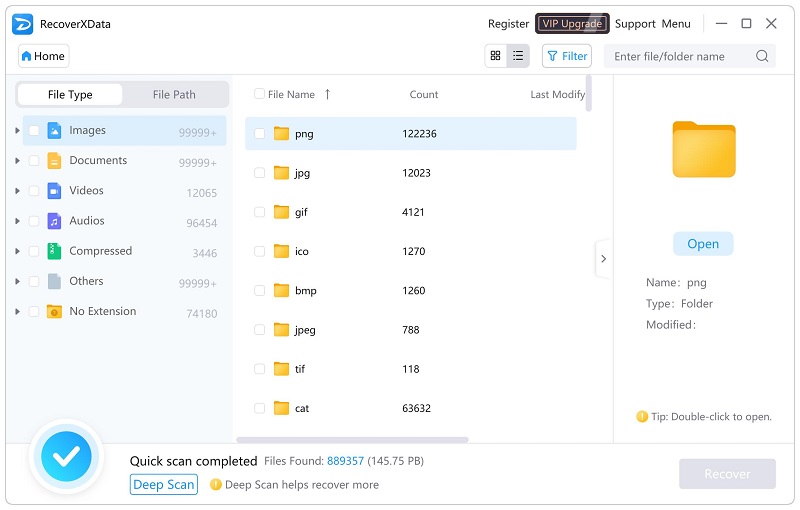Start a Deep Scan
This screenshot has height=510, width=800.
point(164,485)
